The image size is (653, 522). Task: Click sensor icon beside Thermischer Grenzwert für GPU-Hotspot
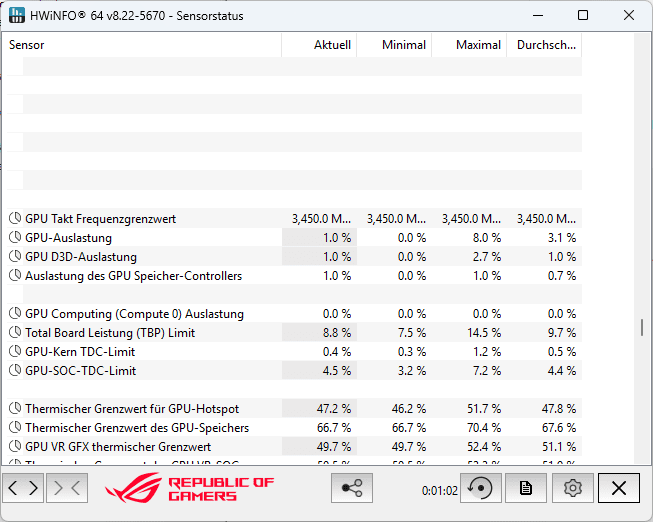point(15,408)
